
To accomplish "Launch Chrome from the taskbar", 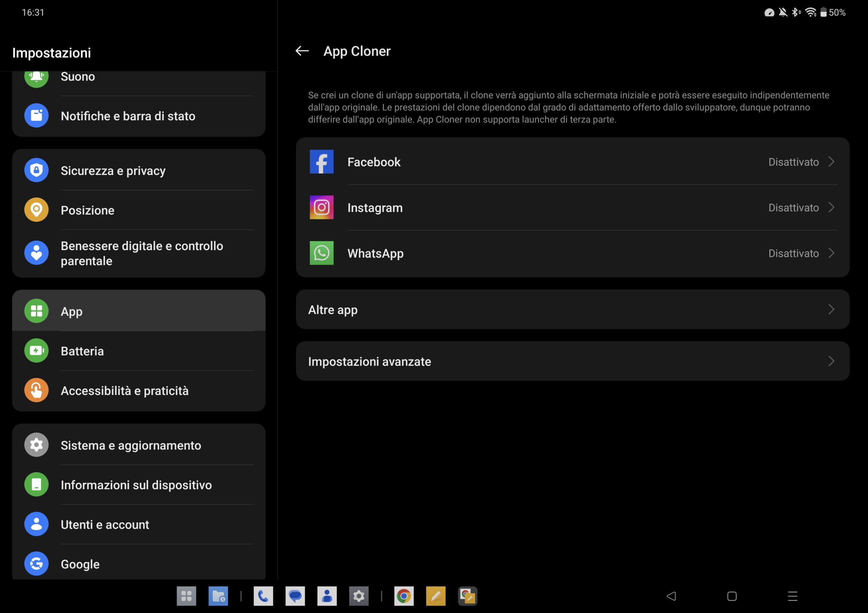I will 404,596.
